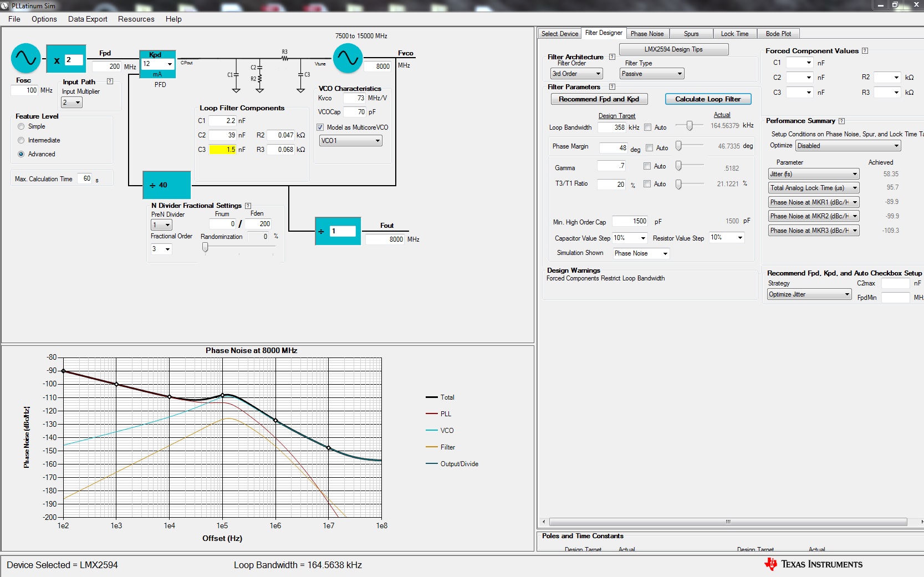The height and width of the screenshot is (577, 924).
Task: Open the Input Multiplier dropdown
Action: (x=72, y=103)
